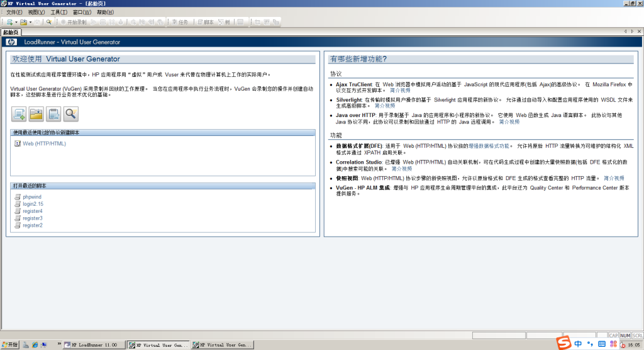Open 简介视频 link for Silverlight

click(x=385, y=106)
